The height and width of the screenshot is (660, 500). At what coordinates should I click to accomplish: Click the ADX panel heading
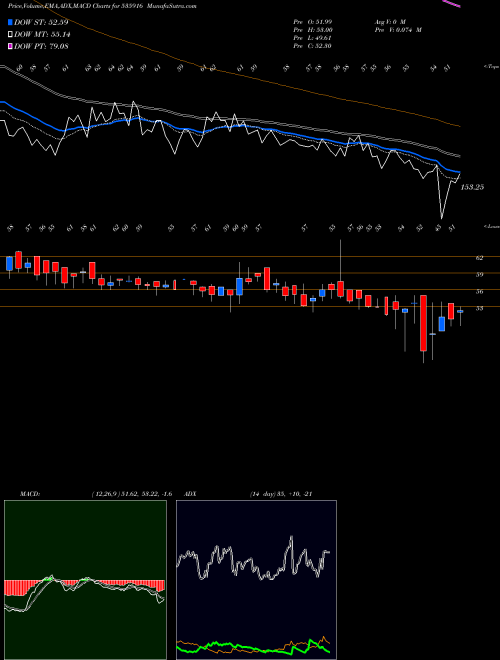click(x=190, y=494)
